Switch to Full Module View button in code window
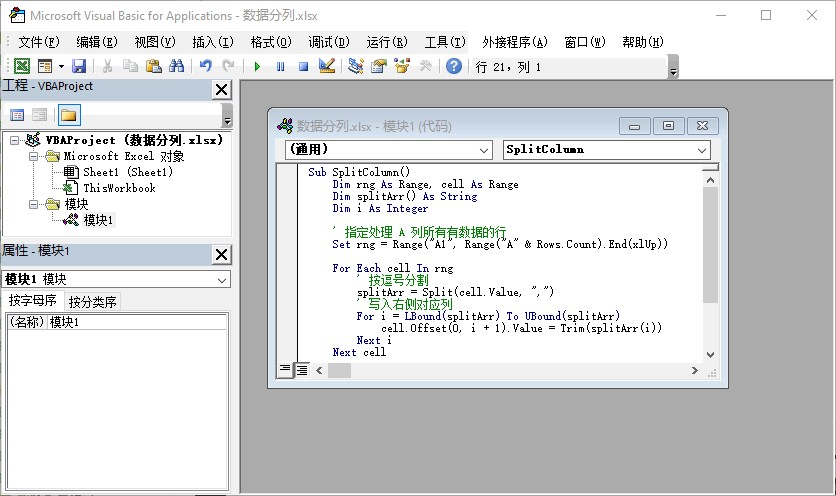Image resolution: width=836 pixels, height=496 pixels. [301, 370]
